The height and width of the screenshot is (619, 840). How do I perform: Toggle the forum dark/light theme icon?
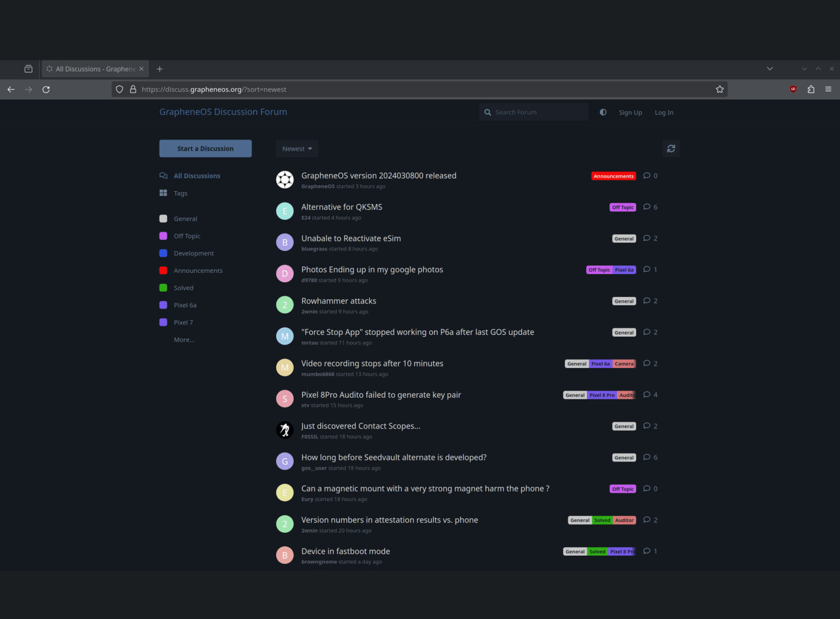(x=603, y=112)
